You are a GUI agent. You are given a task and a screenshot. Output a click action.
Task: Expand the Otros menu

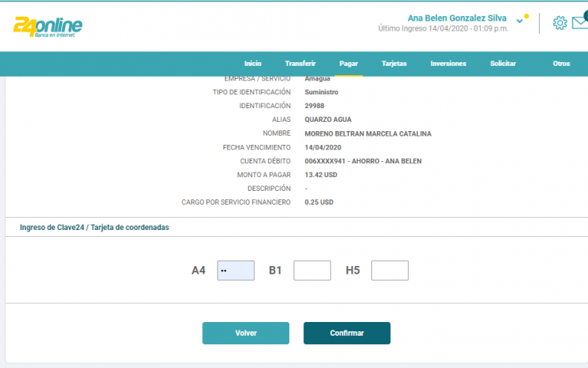[x=561, y=64]
